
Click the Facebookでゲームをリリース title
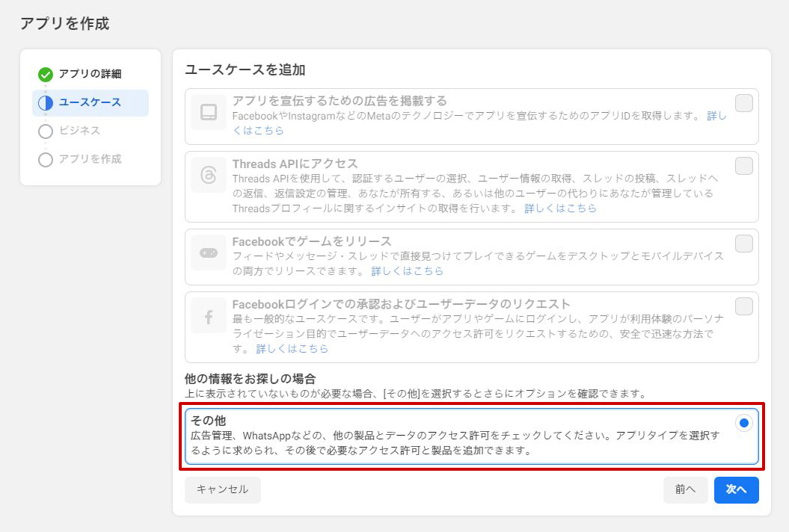coord(311,242)
